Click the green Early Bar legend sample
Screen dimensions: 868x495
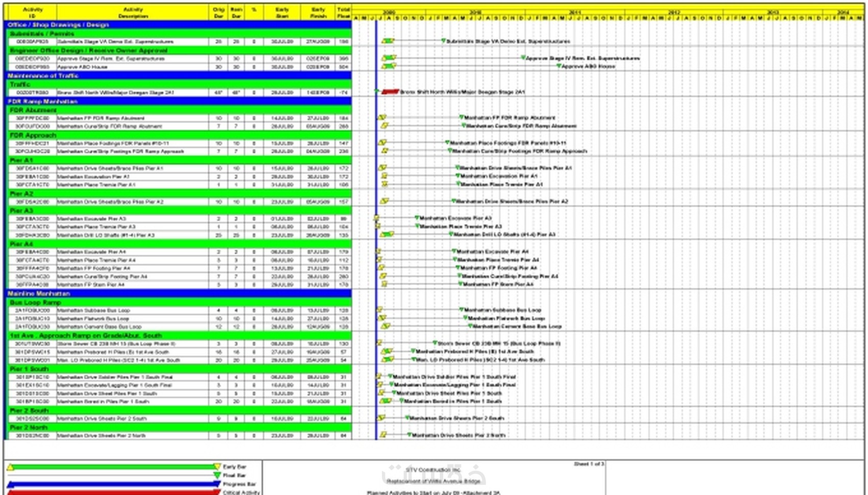(x=113, y=467)
